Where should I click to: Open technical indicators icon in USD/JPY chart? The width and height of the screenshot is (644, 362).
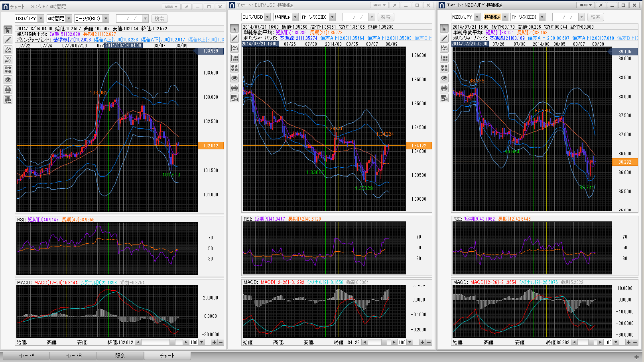8,50
